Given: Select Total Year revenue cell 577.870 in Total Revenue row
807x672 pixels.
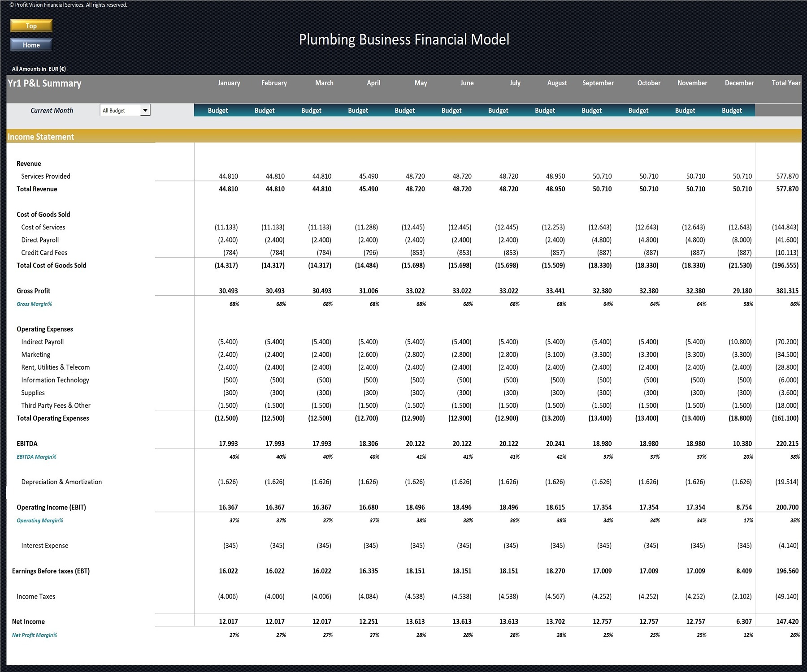Looking at the screenshot, I should pos(787,189).
